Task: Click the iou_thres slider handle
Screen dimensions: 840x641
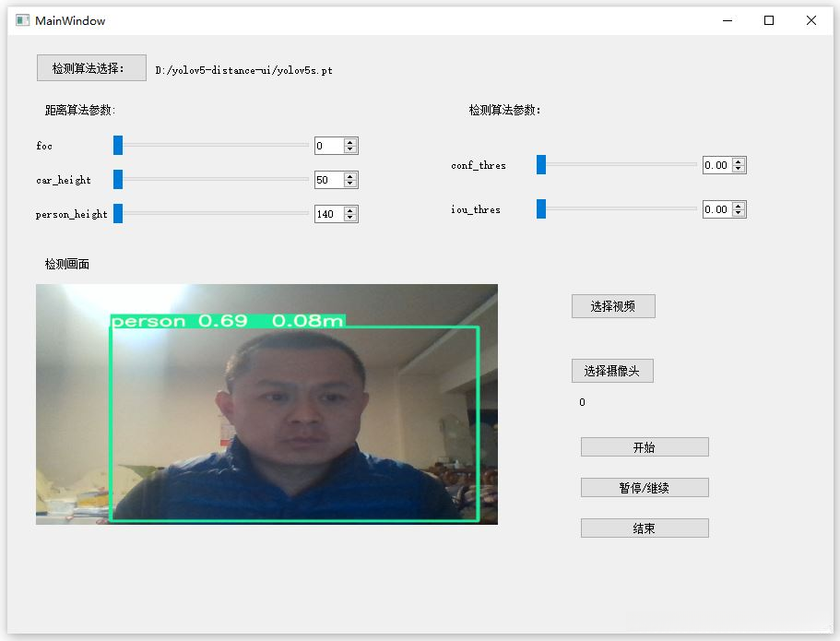Action: [541, 209]
